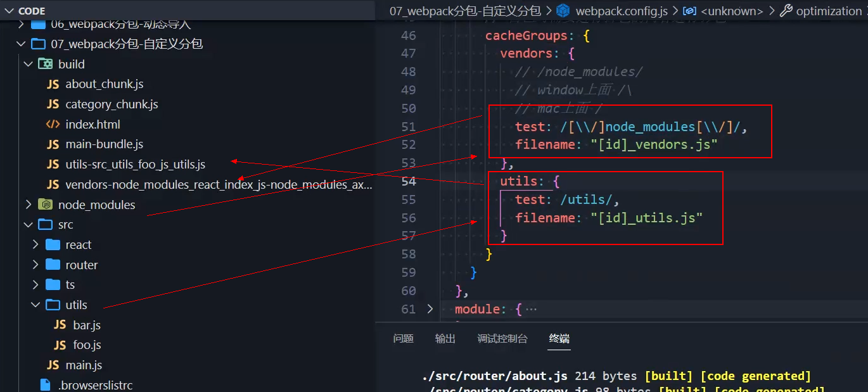Click the wrench icon beside optimization breadcrumb

coord(786,11)
